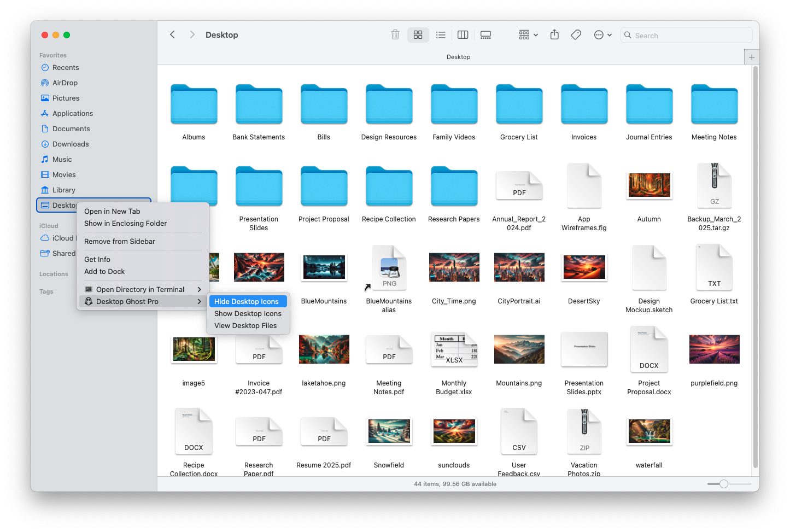
Task: Move selection to Trash via toolbar icon
Action: 395,35
